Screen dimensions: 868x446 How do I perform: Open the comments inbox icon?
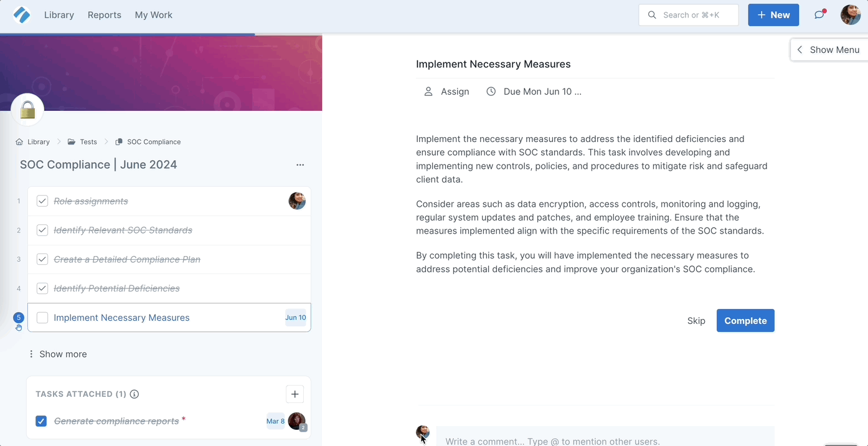[819, 15]
